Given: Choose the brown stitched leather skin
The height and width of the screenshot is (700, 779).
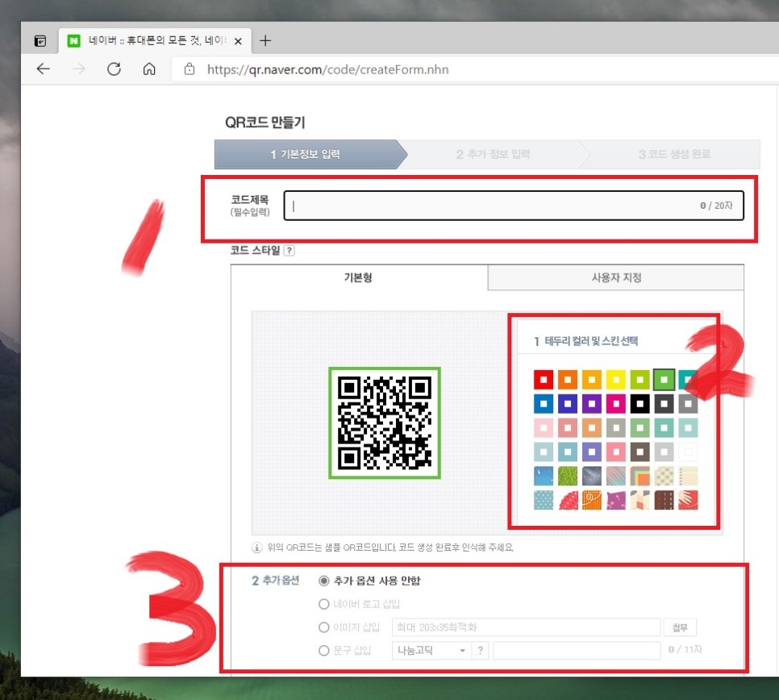Looking at the screenshot, I should [664, 500].
